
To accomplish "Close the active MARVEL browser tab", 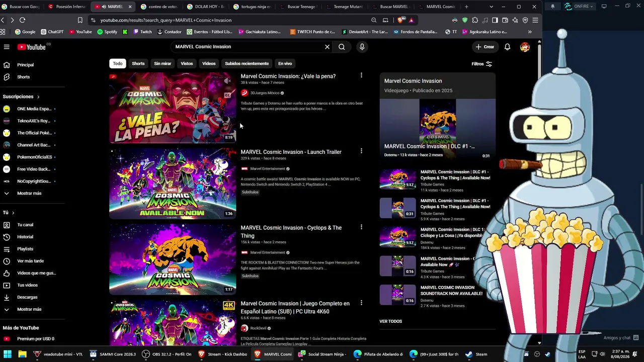I will coord(130,7).
